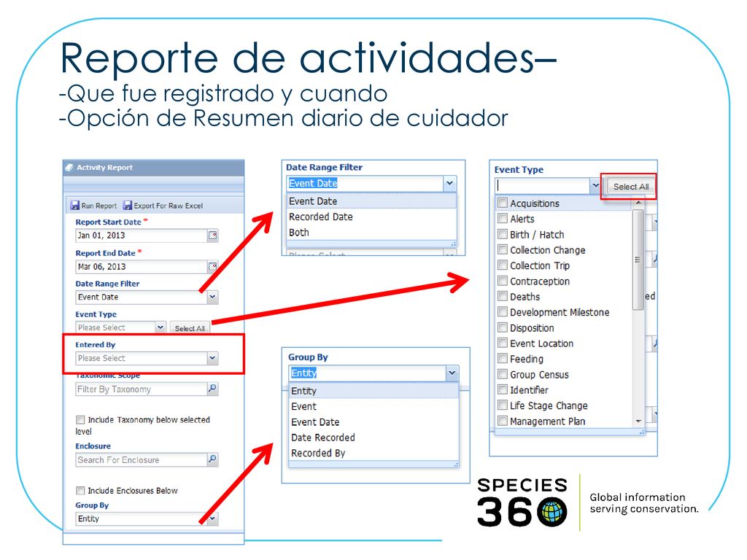Click the Filter By Taxonomy search icon

coord(212,389)
